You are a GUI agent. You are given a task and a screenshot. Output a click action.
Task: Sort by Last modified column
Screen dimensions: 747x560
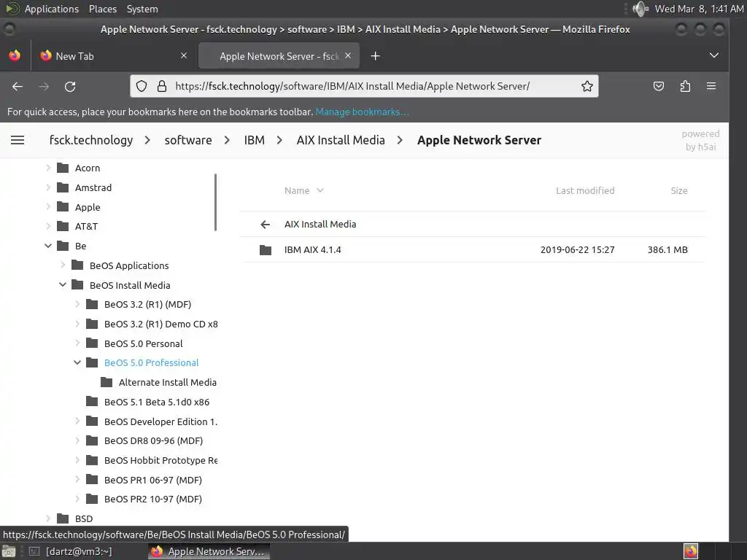(x=585, y=190)
